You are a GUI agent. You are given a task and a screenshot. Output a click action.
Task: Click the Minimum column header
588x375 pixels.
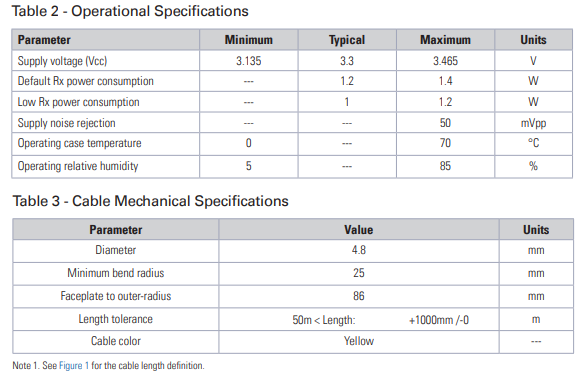click(x=249, y=40)
